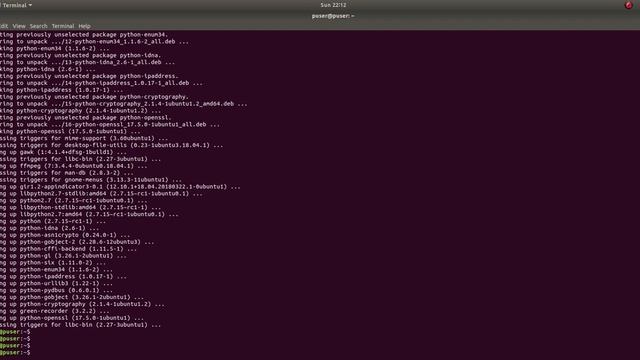Click the setting up gawk line
The height and width of the screenshot is (360, 640).
tap(63, 152)
